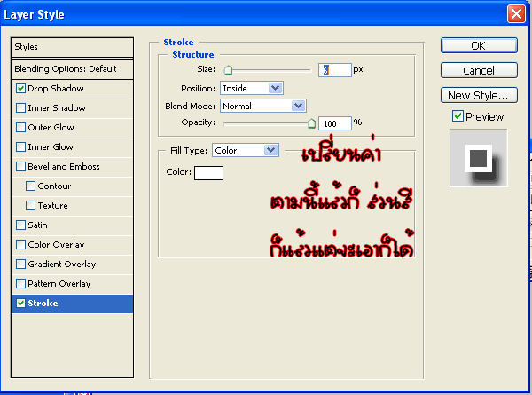This screenshot has width=532, height=395.
Task: Enable the Color Overlay checkbox
Action: pyautogui.click(x=20, y=244)
